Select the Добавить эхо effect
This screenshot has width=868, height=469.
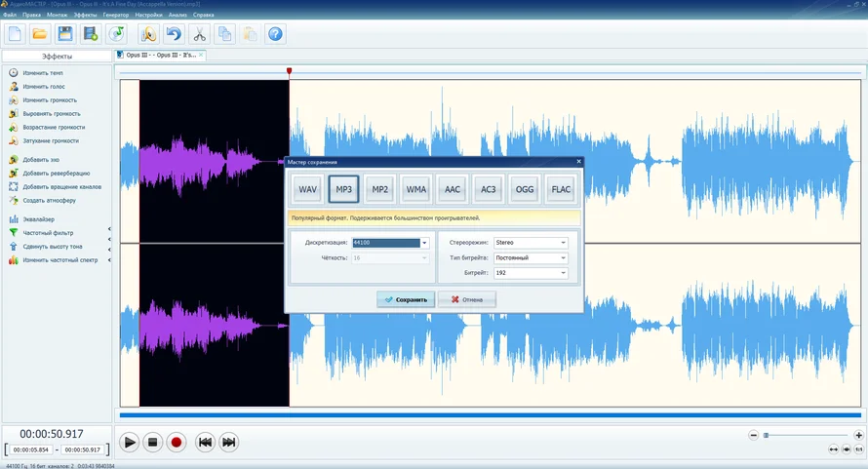[41, 160]
